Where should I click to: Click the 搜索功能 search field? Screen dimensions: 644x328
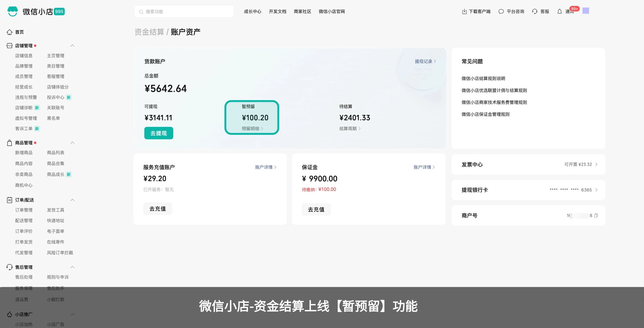click(184, 12)
